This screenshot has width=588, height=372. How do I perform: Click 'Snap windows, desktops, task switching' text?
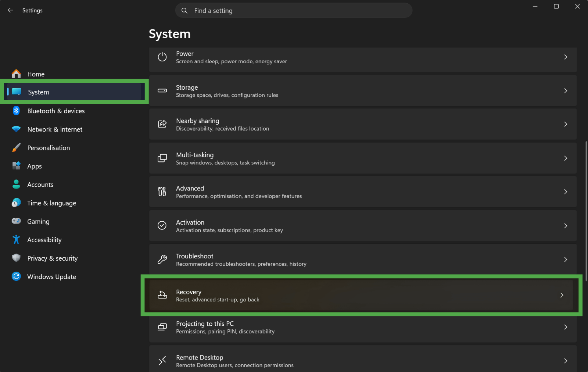225,162
